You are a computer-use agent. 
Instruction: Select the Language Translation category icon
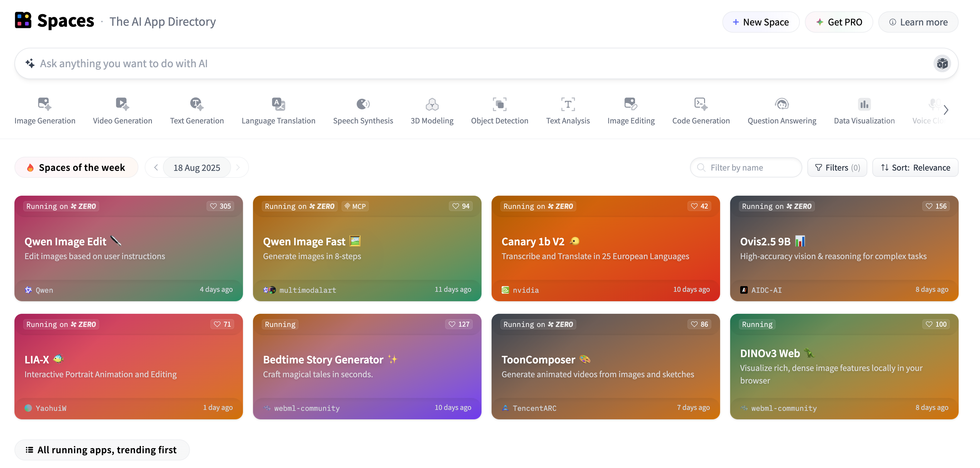(278, 104)
